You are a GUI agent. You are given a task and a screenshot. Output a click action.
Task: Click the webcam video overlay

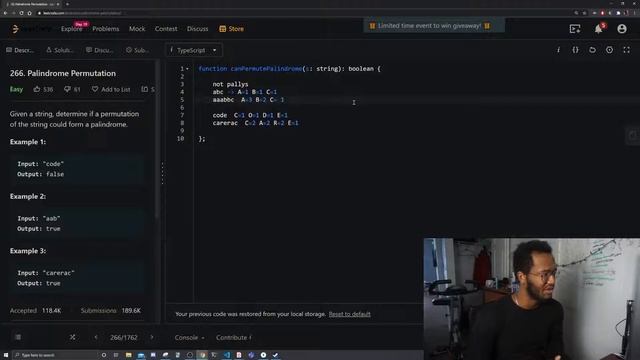(531, 299)
